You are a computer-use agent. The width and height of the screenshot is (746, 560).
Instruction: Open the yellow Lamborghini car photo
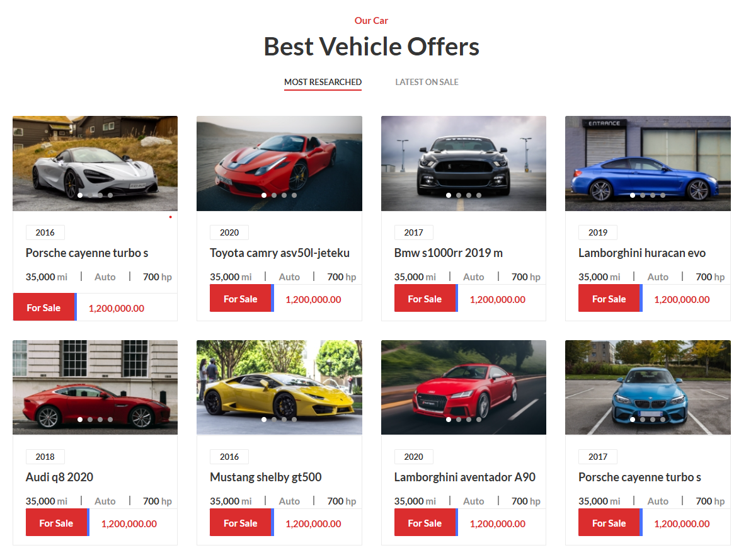[x=279, y=387]
